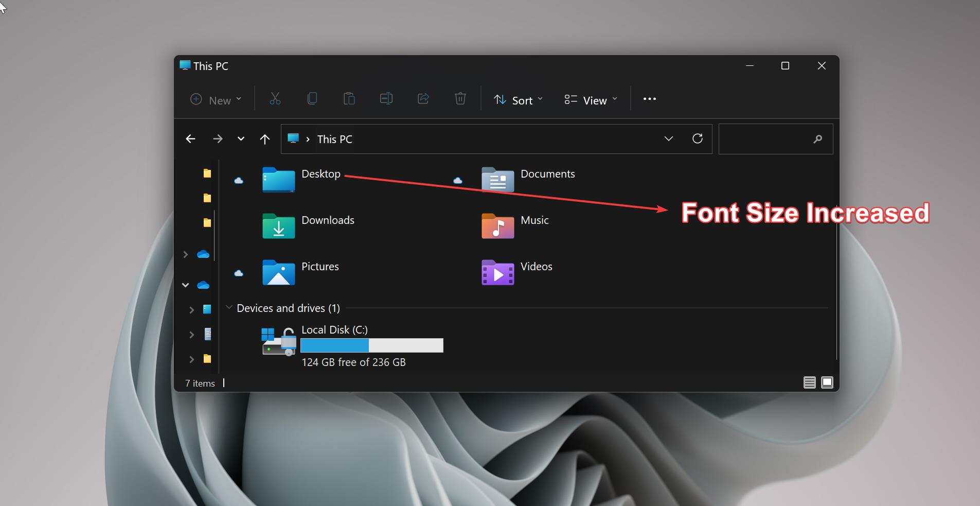Select the Copy icon in the toolbar
The image size is (980, 506).
click(x=312, y=98)
